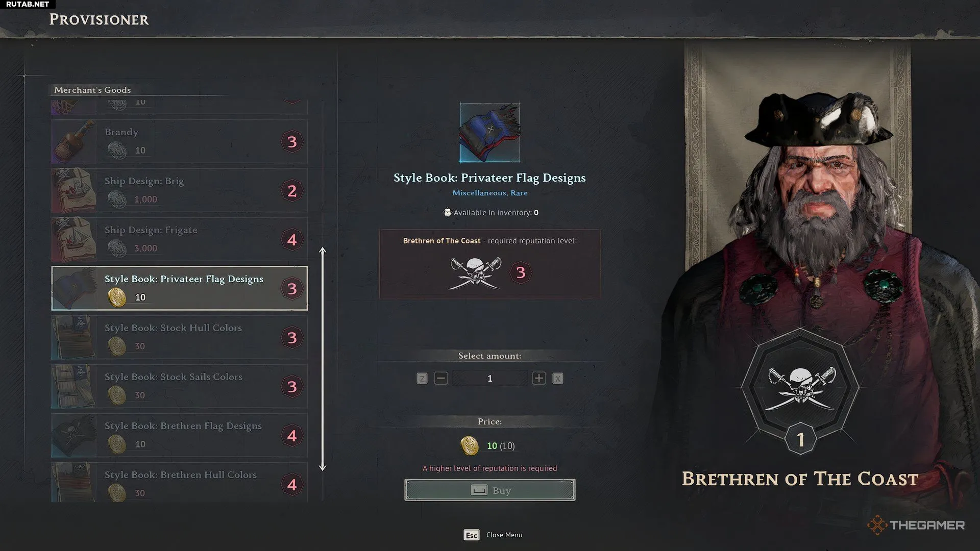
Task: Click the faction level 1 badge
Action: pos(800,439)
